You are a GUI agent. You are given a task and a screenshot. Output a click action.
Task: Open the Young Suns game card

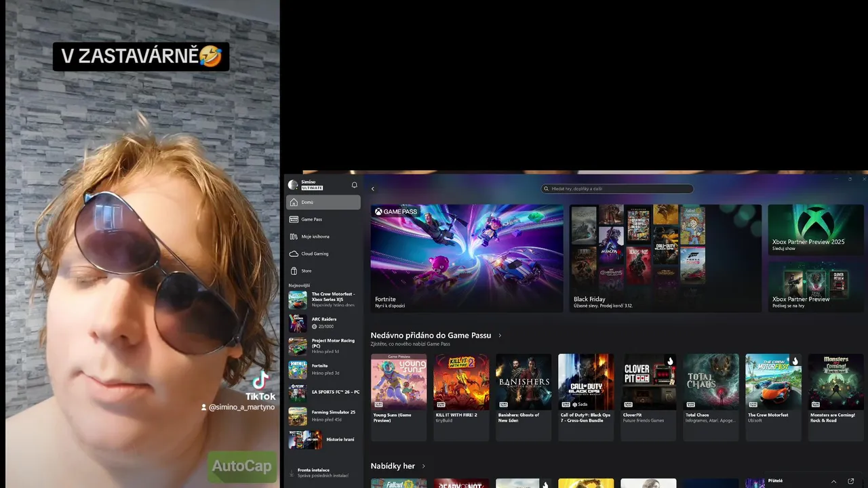click(399, 397)
